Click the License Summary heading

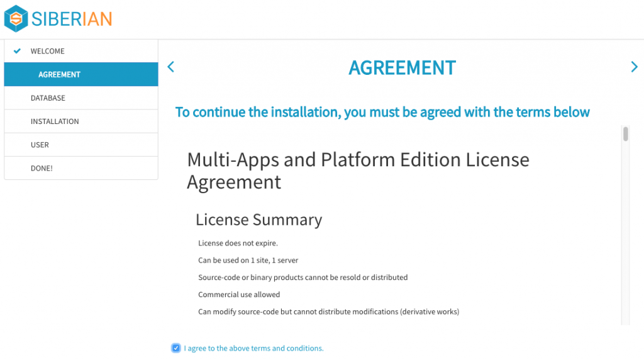pyautogui.click(x=258, y=220)
